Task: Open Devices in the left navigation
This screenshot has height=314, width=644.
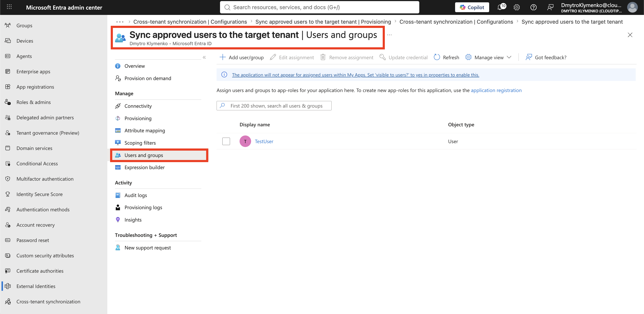Action: click(x=25, y=41)
